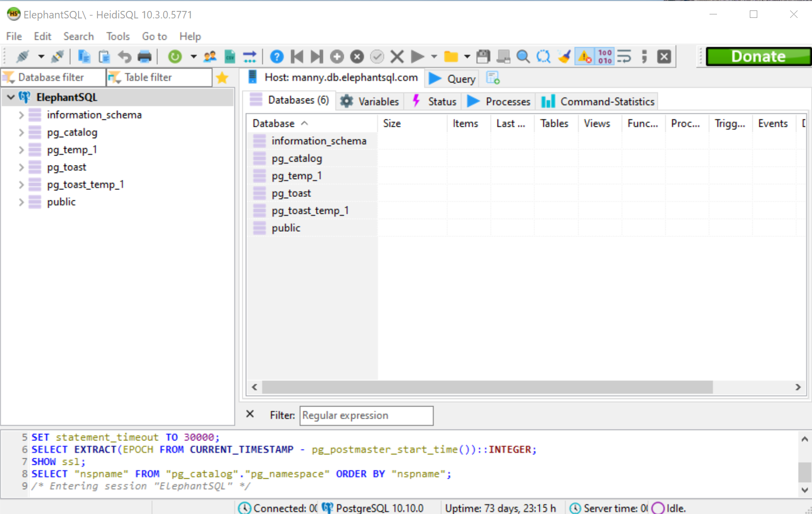Go to first row icon
This screenshot has width=812, height=514.
coord(297,57)
